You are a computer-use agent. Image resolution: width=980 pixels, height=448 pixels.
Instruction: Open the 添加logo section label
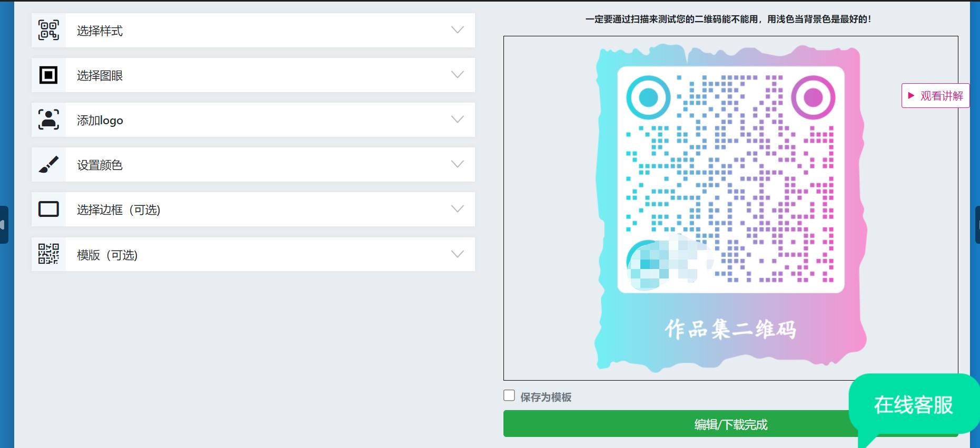click(x=100, y=121)
